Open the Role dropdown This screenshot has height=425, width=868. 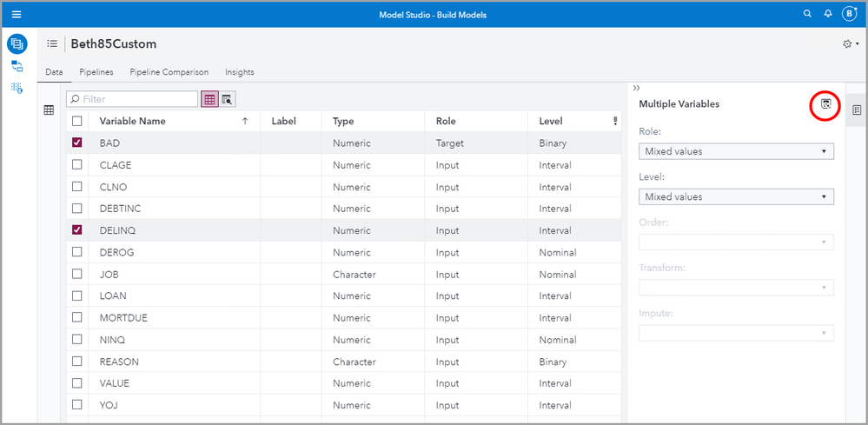pyautogui.click(x=736, y=151)
